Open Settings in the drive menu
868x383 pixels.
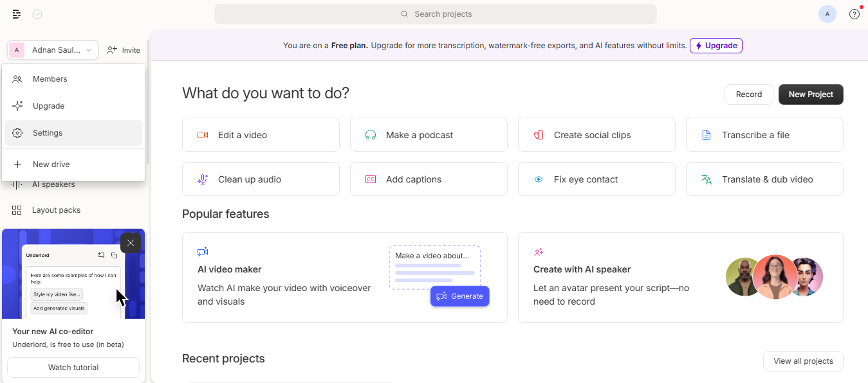(x=48, y=133)
